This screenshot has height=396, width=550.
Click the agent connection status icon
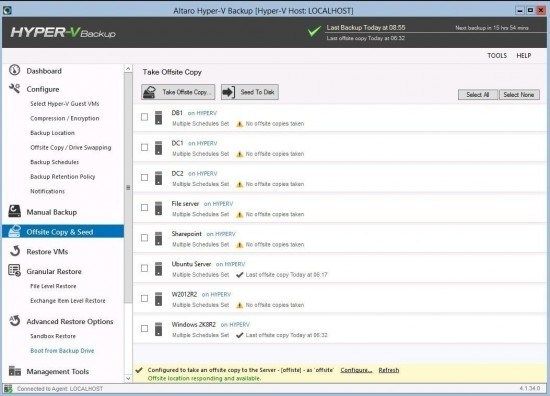tap(8, 389)
